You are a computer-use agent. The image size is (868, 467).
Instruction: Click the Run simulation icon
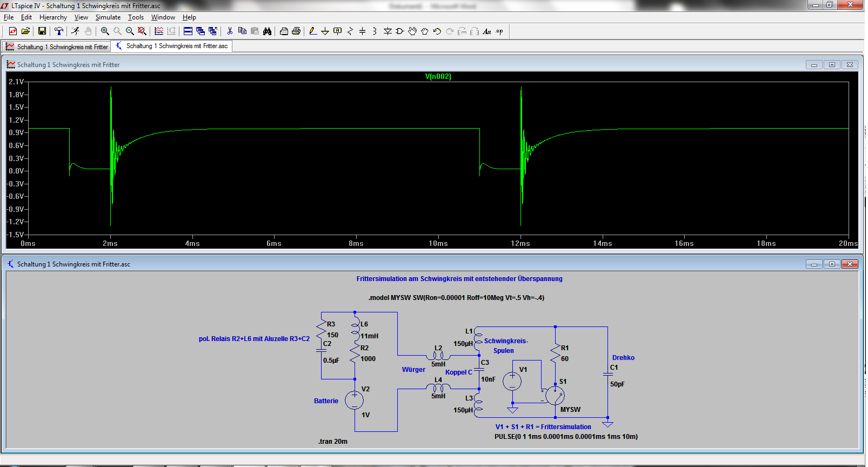(75, 31)
